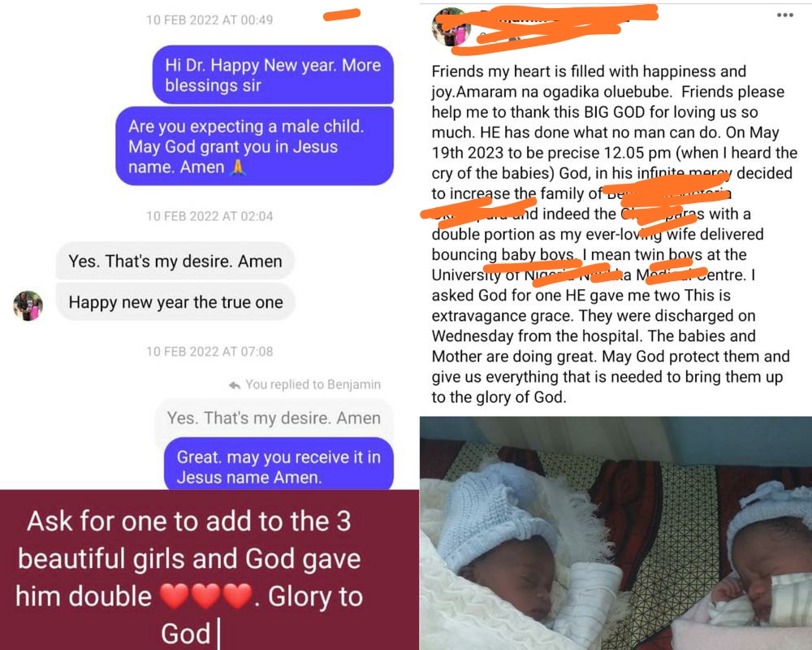
Task: Tap the praying hands emoji in message
Action: click(238, 167)
